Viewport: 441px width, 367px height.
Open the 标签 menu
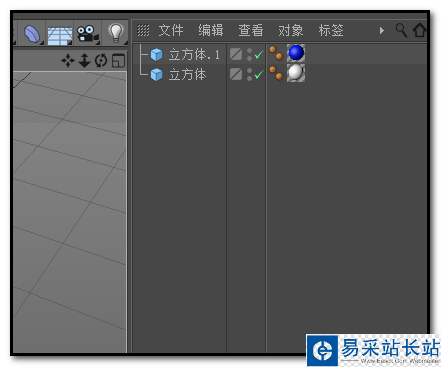[x=331, y=30]
